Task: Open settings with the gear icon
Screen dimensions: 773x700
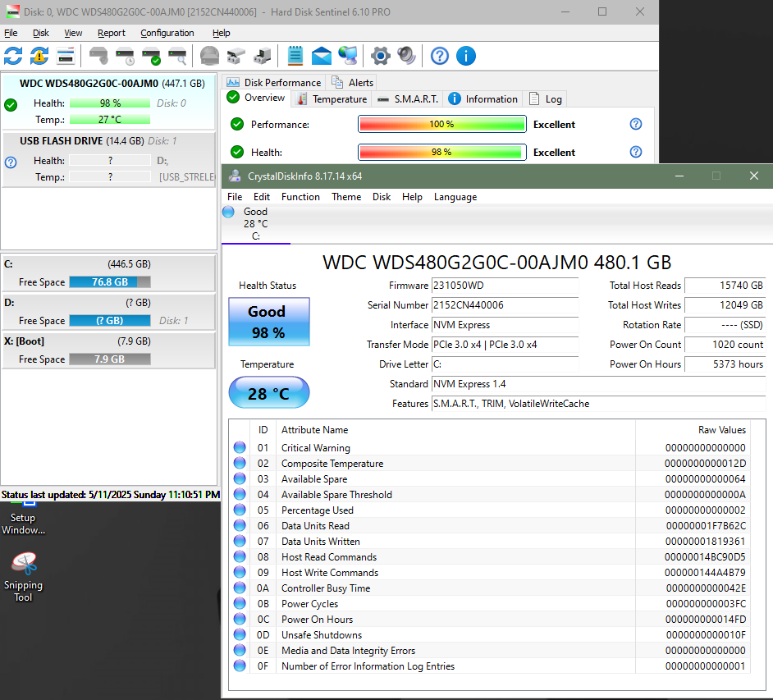Action: coord(380,56)
